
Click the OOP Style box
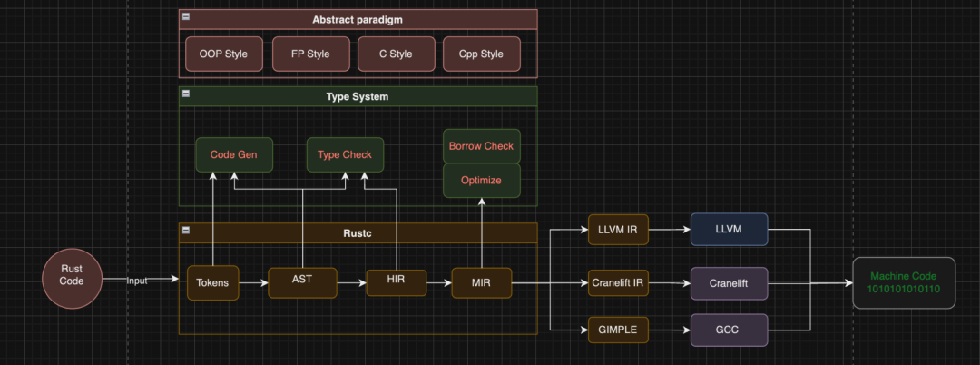click(x=223, y=54)
